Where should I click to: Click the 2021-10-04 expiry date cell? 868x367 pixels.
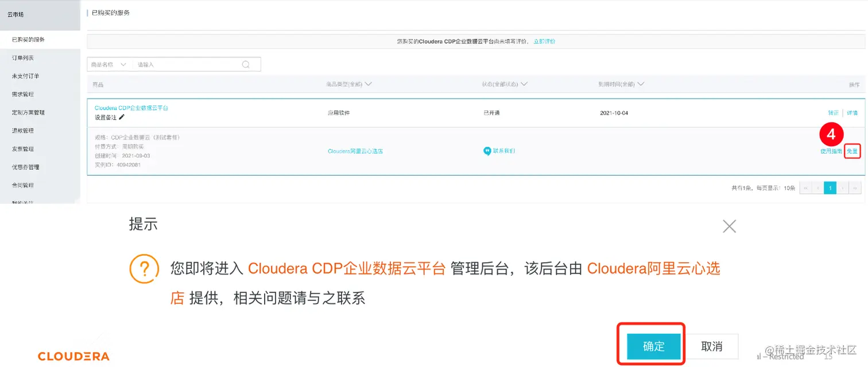(x=614, y=113)
